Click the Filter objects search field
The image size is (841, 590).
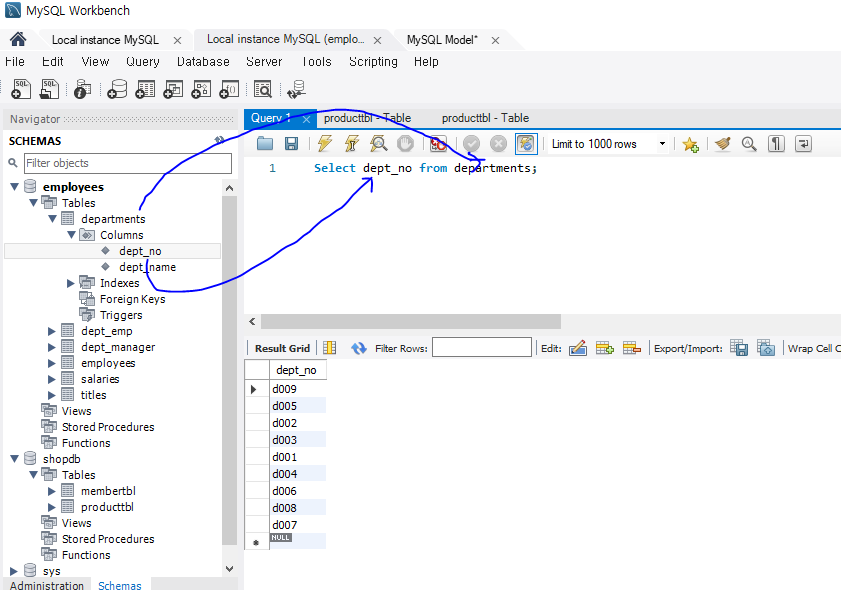pos(128,163)
